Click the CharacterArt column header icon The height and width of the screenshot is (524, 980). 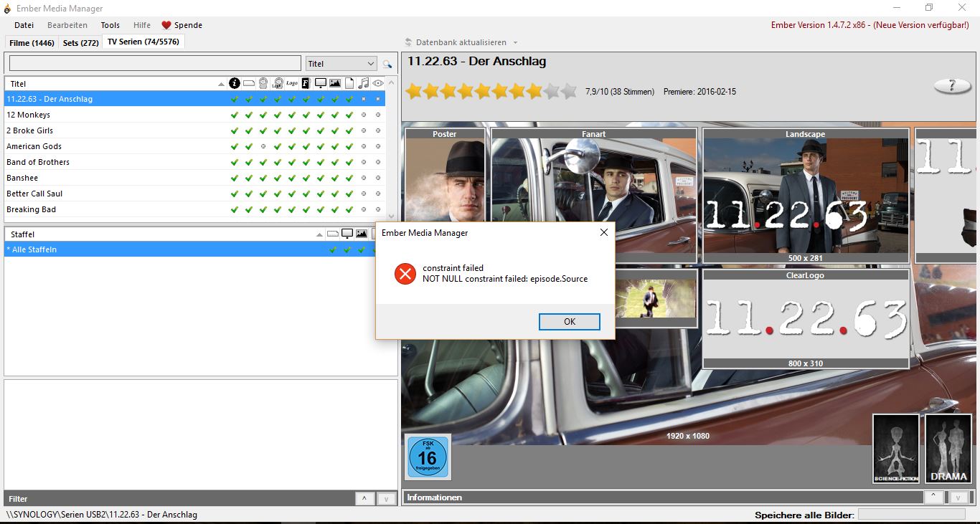coord(263,84)
